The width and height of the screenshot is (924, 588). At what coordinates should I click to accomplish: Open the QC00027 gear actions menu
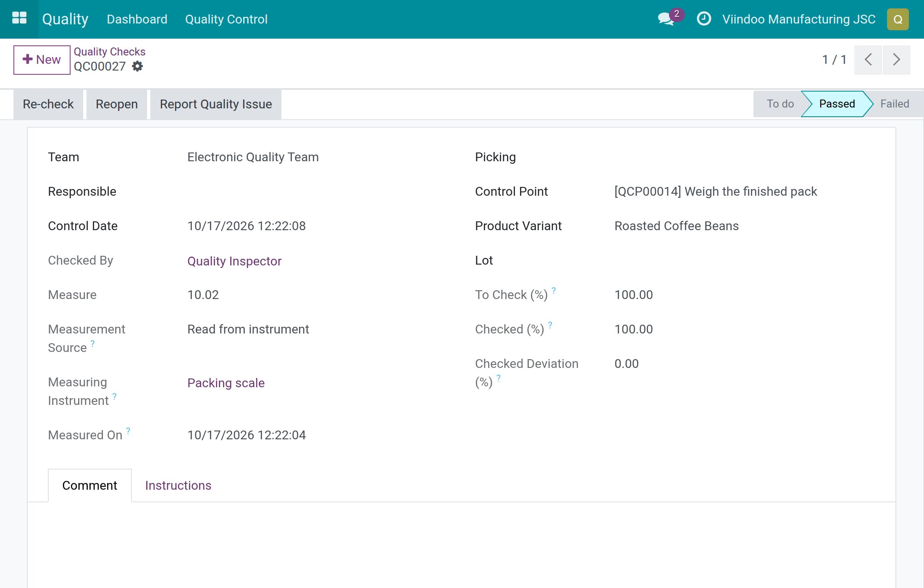click(137, 66)
